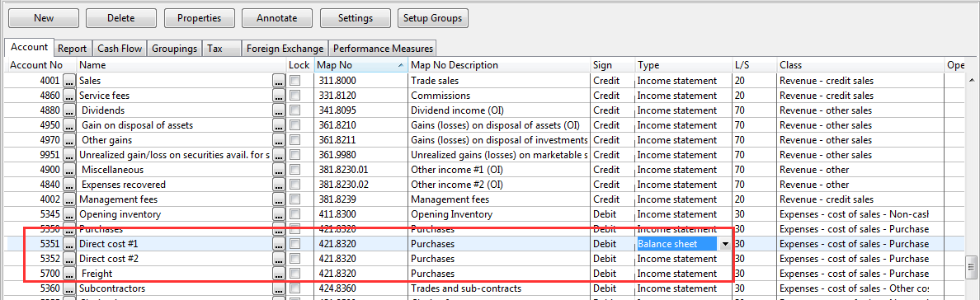Click the ellipsis button after Freight name
This screenshot has height=300, width=980.
(279, 274)
